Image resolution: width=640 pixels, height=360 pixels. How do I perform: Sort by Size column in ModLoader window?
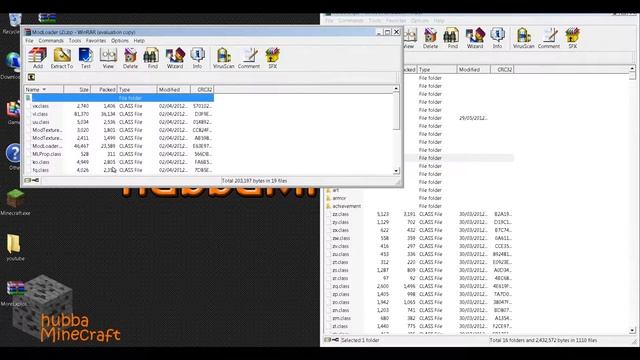click(77, 89)
